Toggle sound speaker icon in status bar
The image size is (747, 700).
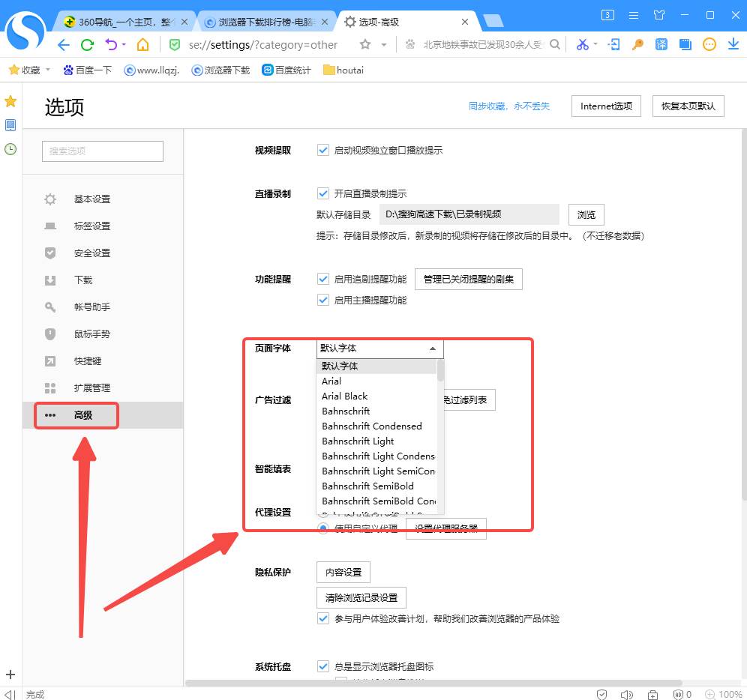click(x=626, y=694)
